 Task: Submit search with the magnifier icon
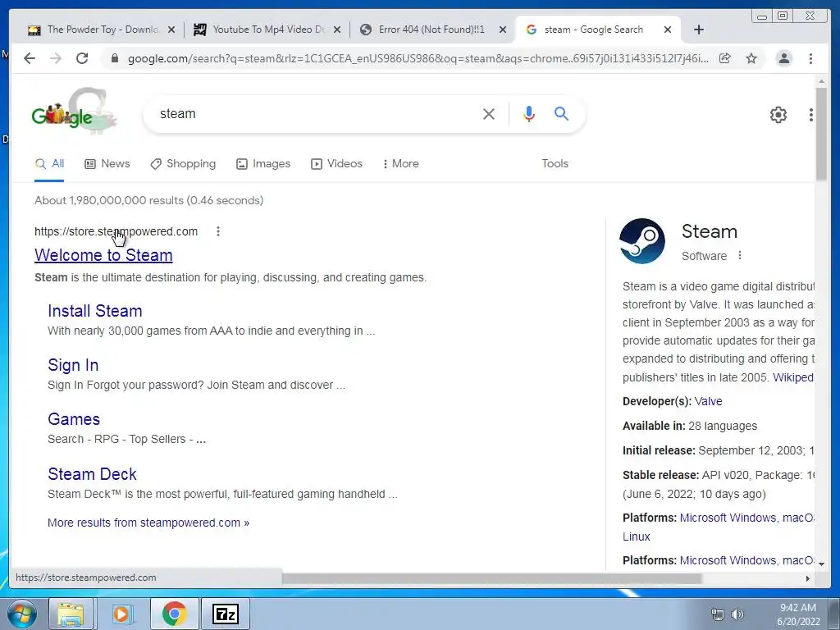click(x=561, y=113)
